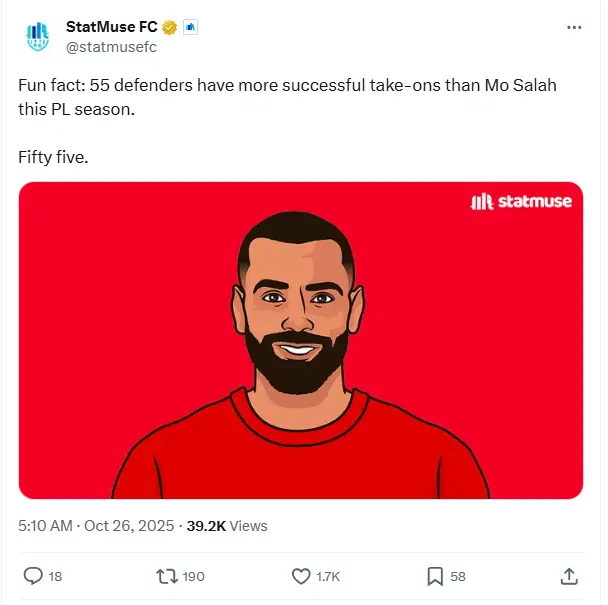Click the statmuse logo watermark in image
The width and height of the screenshot is (608, 605).
(x=521, y=201)
